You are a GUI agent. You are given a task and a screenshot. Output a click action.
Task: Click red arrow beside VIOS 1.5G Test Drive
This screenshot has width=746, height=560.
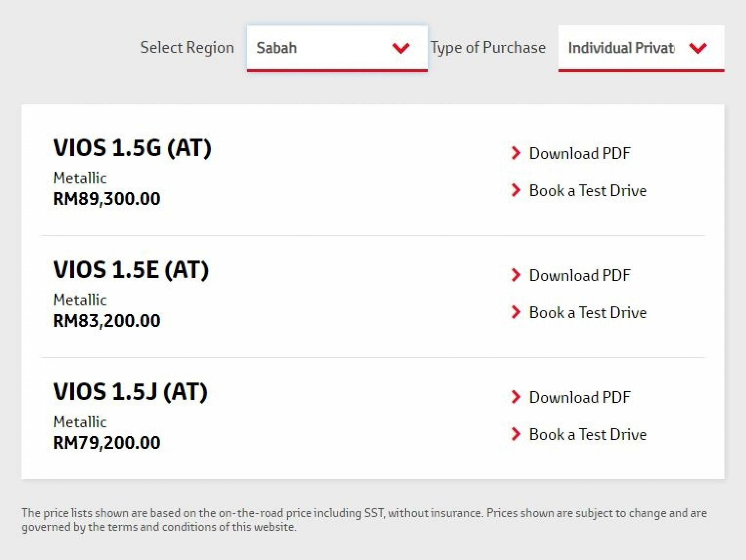coord(516,190)
